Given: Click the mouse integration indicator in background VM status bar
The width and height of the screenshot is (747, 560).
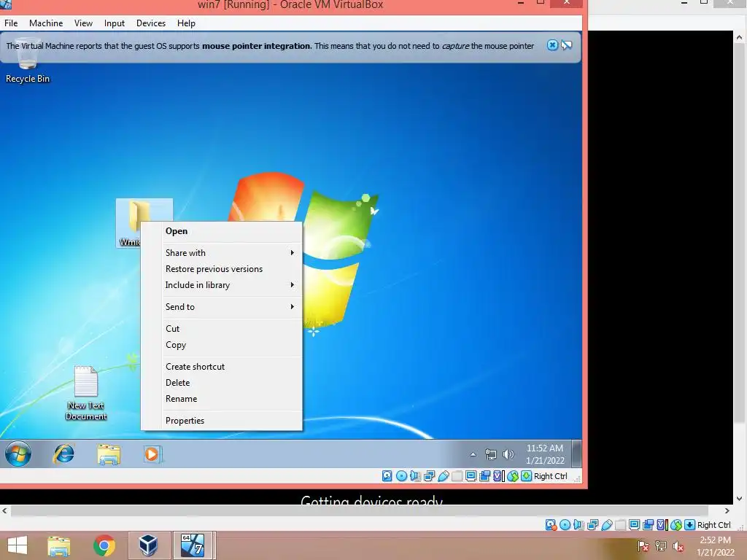Looking at the screenshot, I should tap(676, 525).
